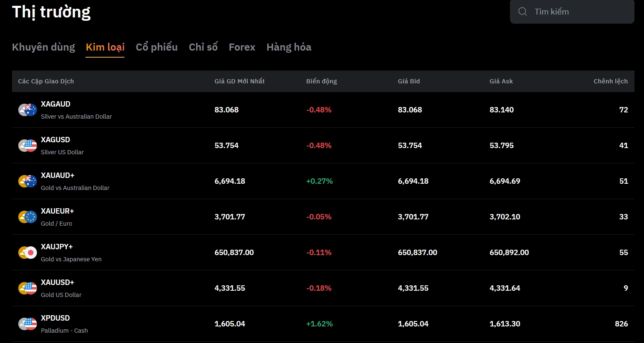The height and width of the screenshot is (343, 644).
Task: Go to the Forex tab
Action: (242, 47)
